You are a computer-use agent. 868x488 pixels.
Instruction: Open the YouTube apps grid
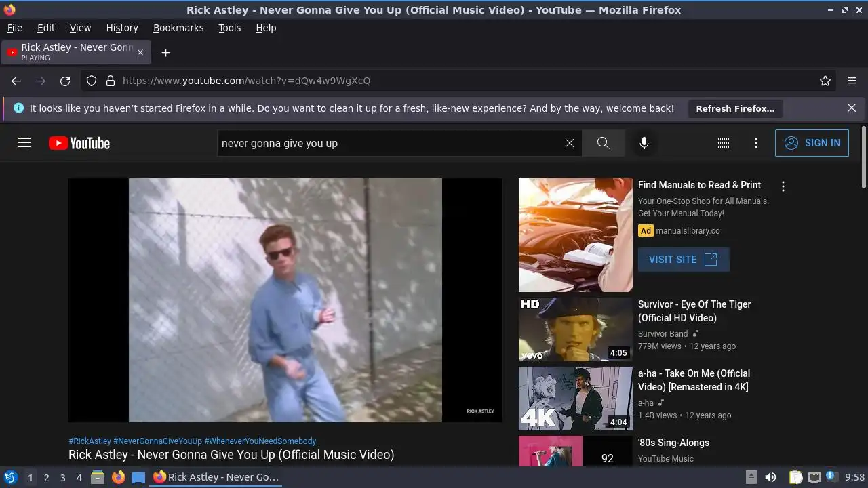pos(724,143)
